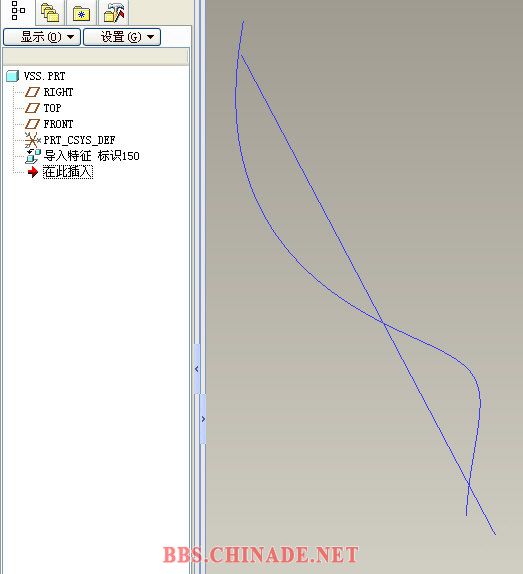
Task: Click the TOP plane icon
Action: (x=32, y=108)
